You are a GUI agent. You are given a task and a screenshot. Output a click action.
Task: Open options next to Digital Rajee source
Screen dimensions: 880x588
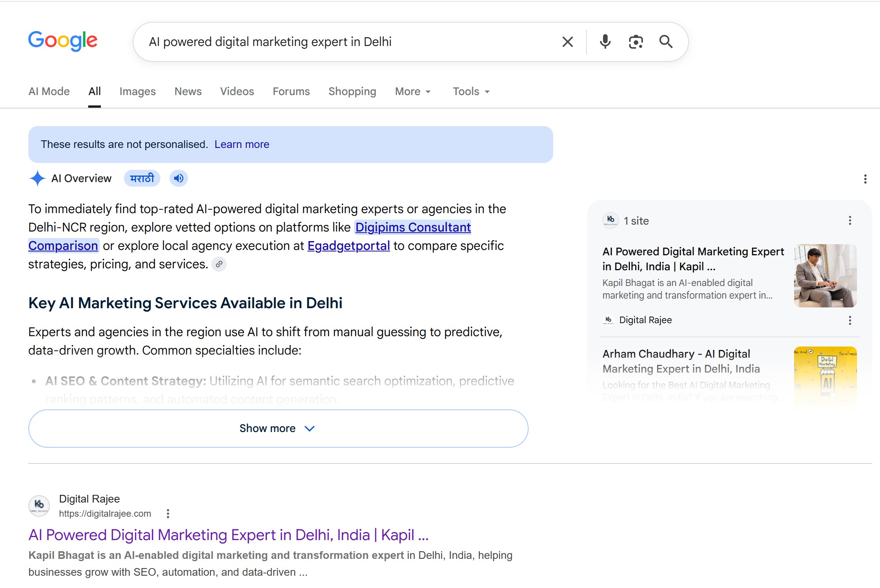pyautogui.click(x=850, y=320)
